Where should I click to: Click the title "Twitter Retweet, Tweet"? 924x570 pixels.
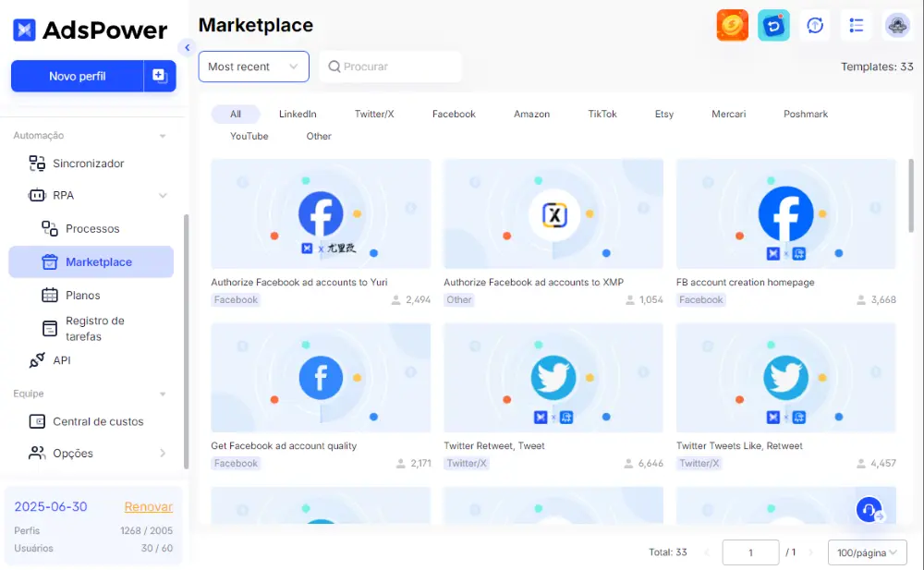[494, 446]
